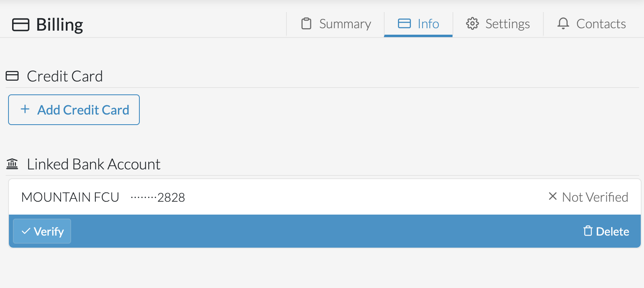Click the trash icon next to Delete
Screen dimensions: 644x288
point(588,231)
